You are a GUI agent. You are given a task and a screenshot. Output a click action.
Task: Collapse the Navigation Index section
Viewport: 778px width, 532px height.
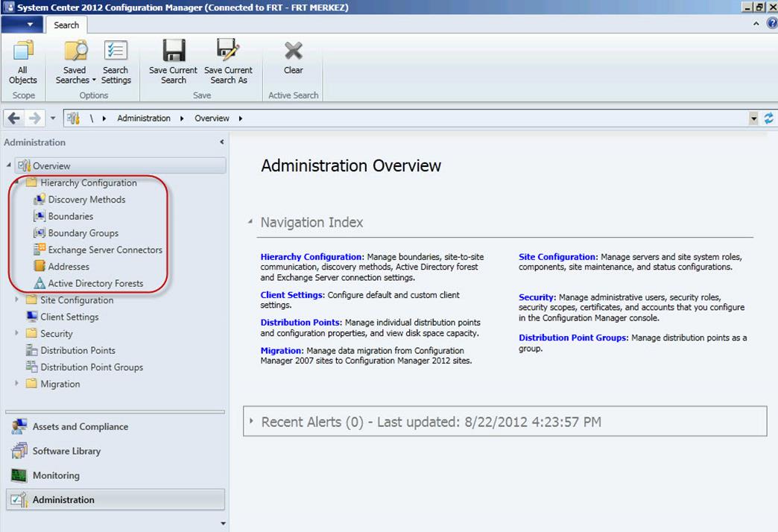tap(250, 222)
